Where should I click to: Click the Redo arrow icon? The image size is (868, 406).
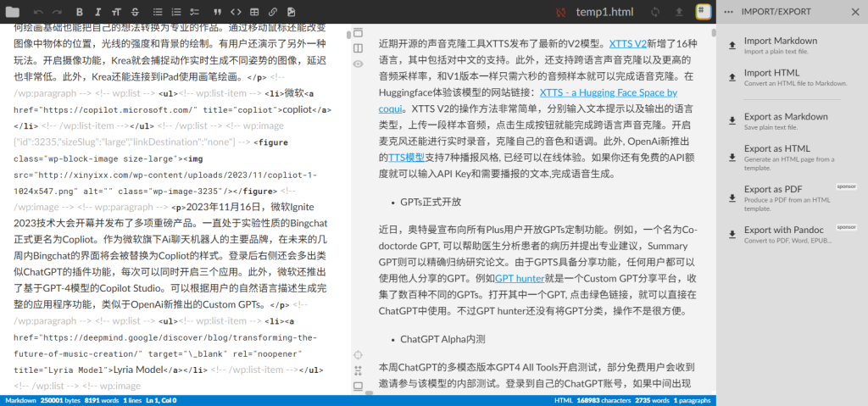pos(57,12)
